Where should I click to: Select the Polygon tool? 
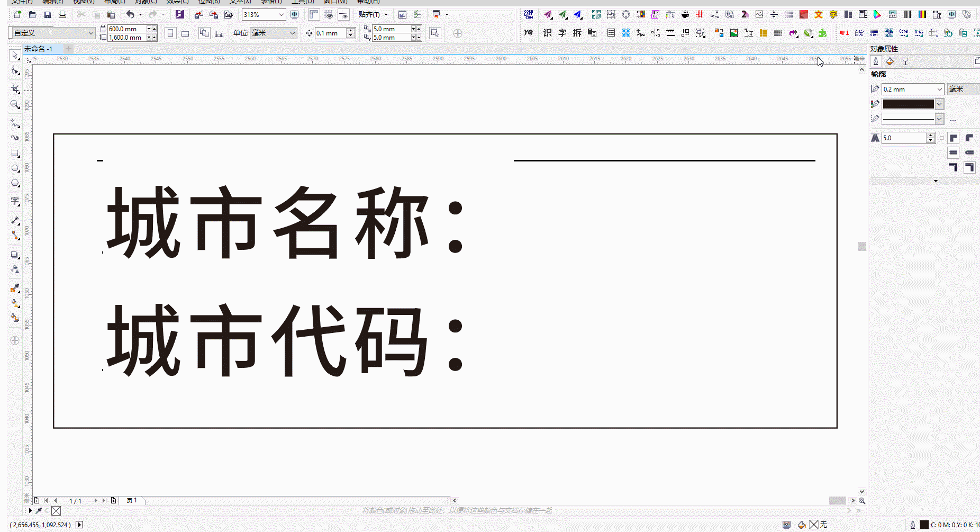coord(15,183)
